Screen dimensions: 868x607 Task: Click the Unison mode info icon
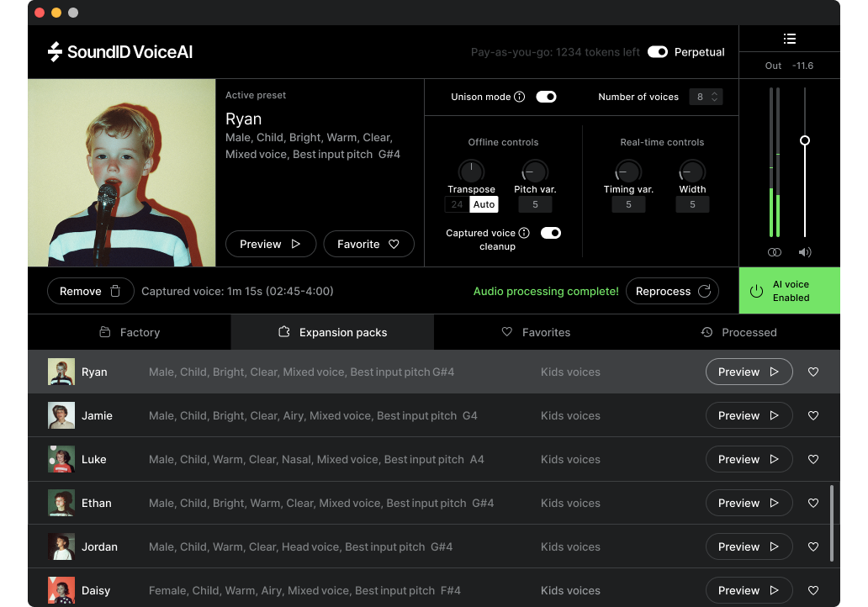click(x=519, y=97)
